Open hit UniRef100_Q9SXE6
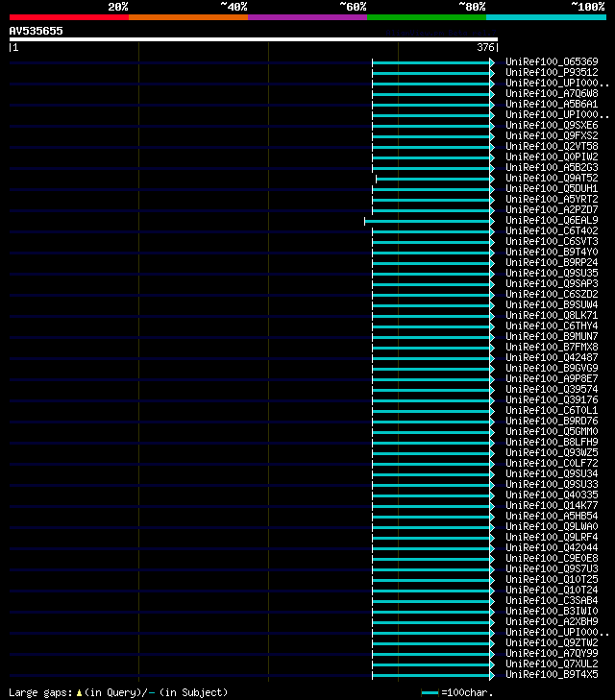The height and width of the screenshot is (700, 615). [x=552, y=125]
